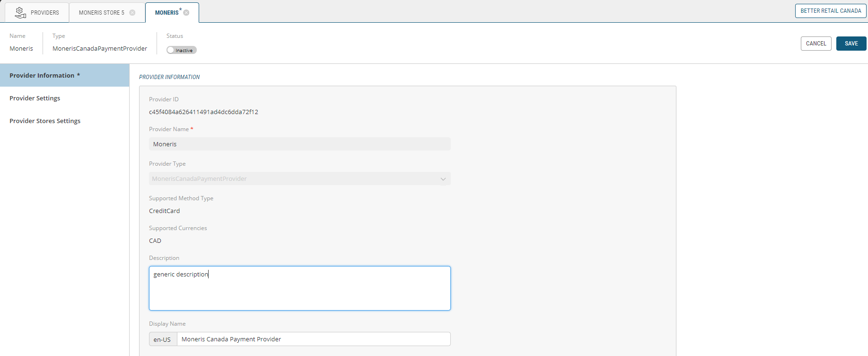Image resolution: width=868 pixels, height=356 pixels.
Task: Click the Providers gear-and-hand icon
Action: 20,12
